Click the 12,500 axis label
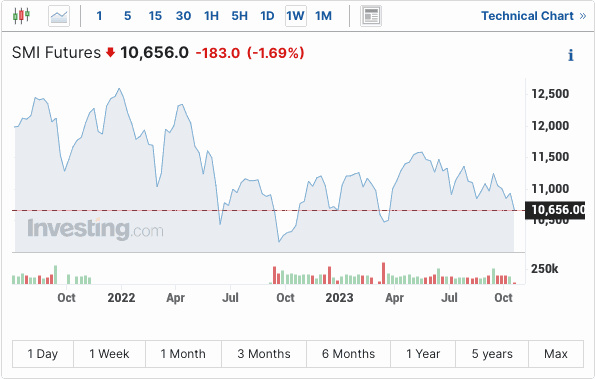This screenshot has width=595, height=379. click(x=550, y=94)
